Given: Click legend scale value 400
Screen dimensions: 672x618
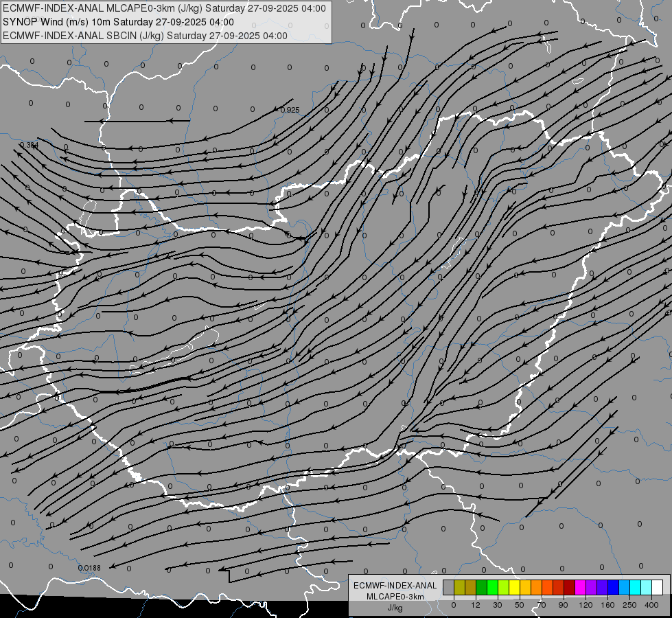Looking at the screenshot, I should click(x=651, y=605).
